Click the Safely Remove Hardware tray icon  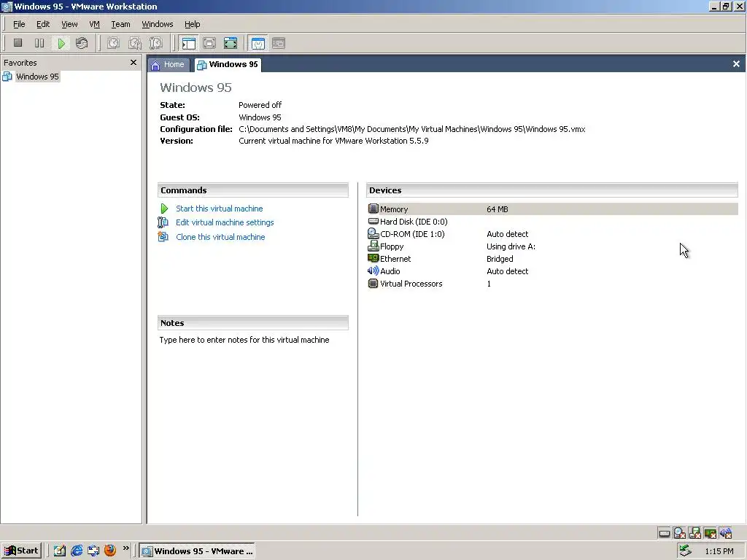coord(685,551)
